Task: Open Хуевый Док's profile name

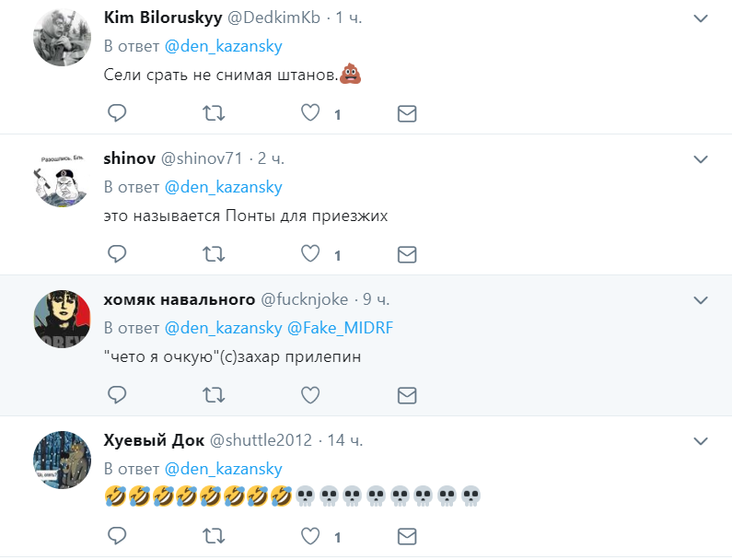Action: [x=153, y=439]
